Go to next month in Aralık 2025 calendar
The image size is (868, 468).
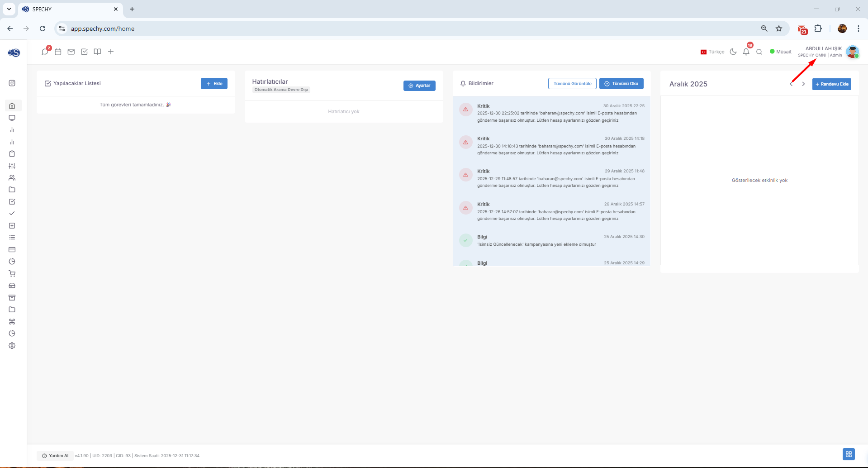pyautogui.click(x=803, y=84)
